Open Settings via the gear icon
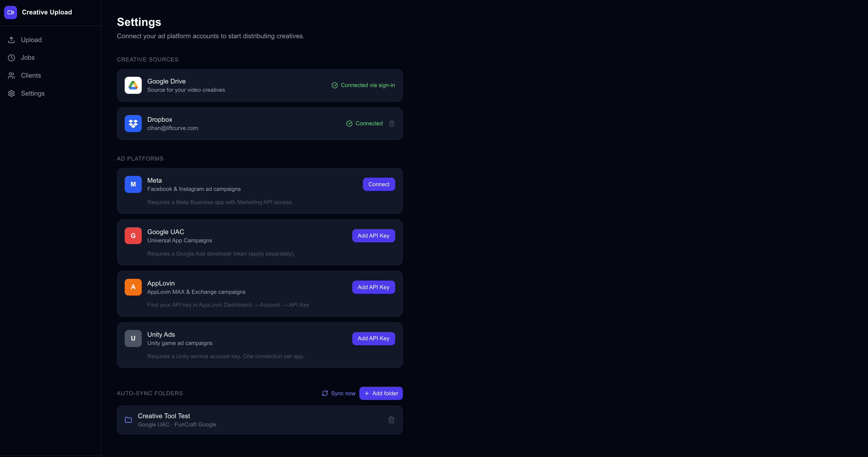This screenshot has height=457, width=868. (x=11, y=93)
